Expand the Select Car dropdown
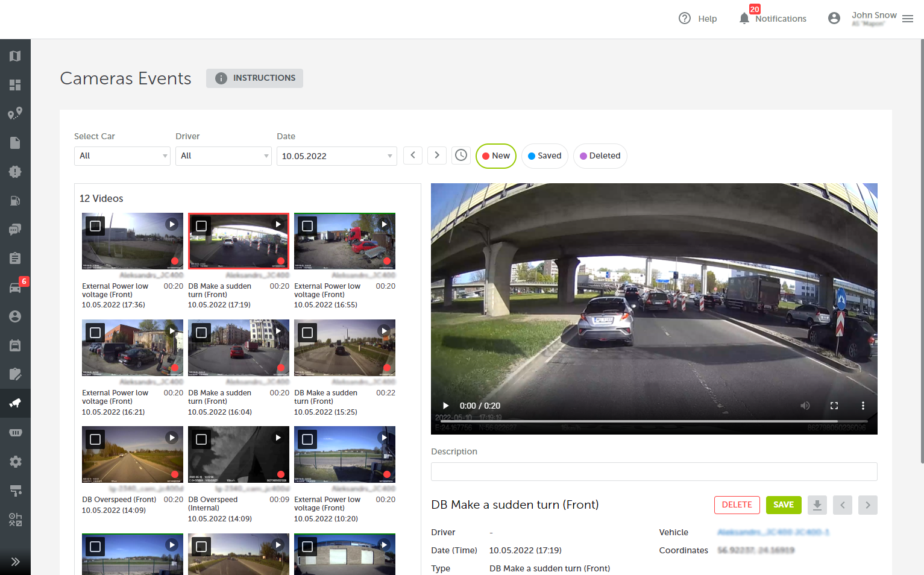This screenshot has height=575, width=924. tap(122, 156)
